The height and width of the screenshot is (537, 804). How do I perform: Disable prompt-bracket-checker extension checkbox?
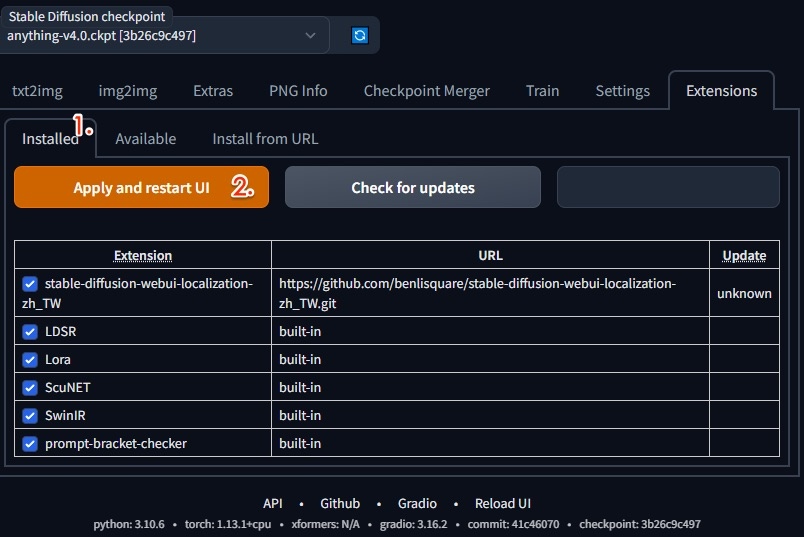30,443
